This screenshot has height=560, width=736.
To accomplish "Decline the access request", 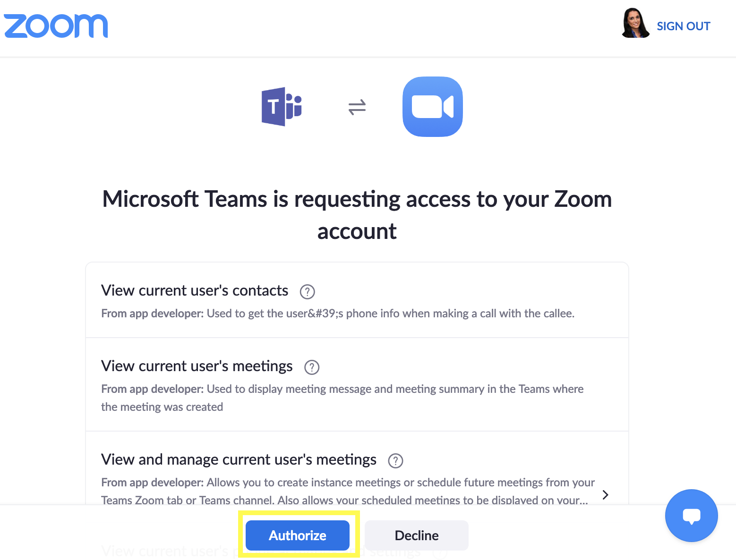I will click(x=417, y=535).
